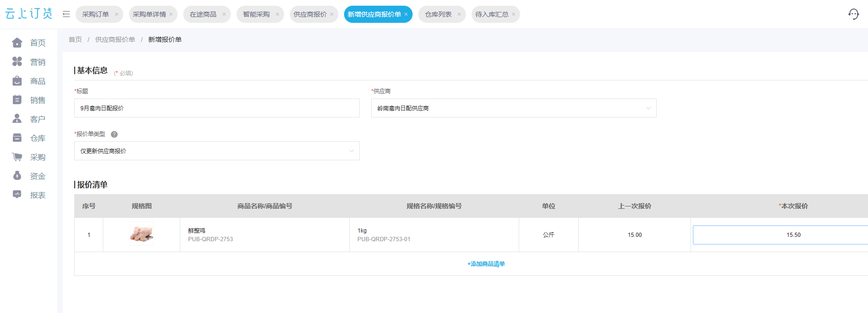Screen dimensions: 868x313
Task: Click the 标题 input field
Action: pyautogui.click(x=217, y=108)
